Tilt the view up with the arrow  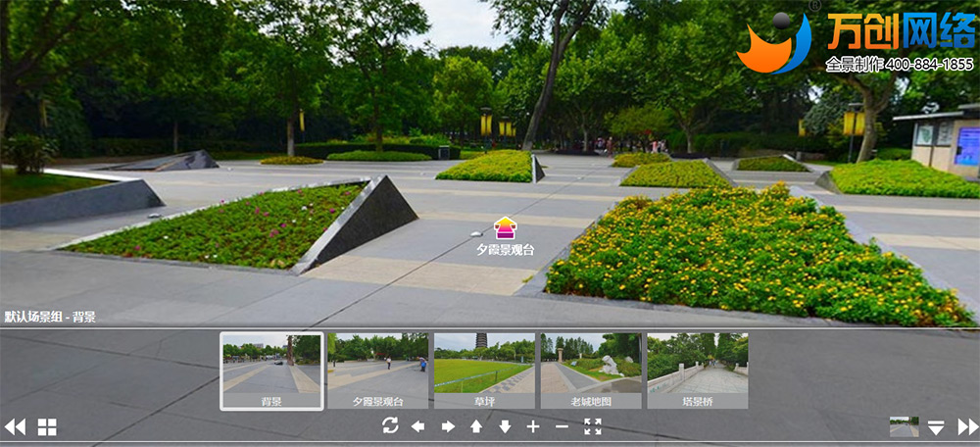point(476,426)
